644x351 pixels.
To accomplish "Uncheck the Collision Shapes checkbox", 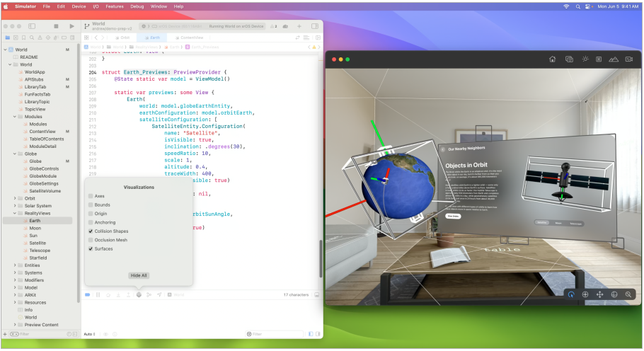I will pos(91,231).
